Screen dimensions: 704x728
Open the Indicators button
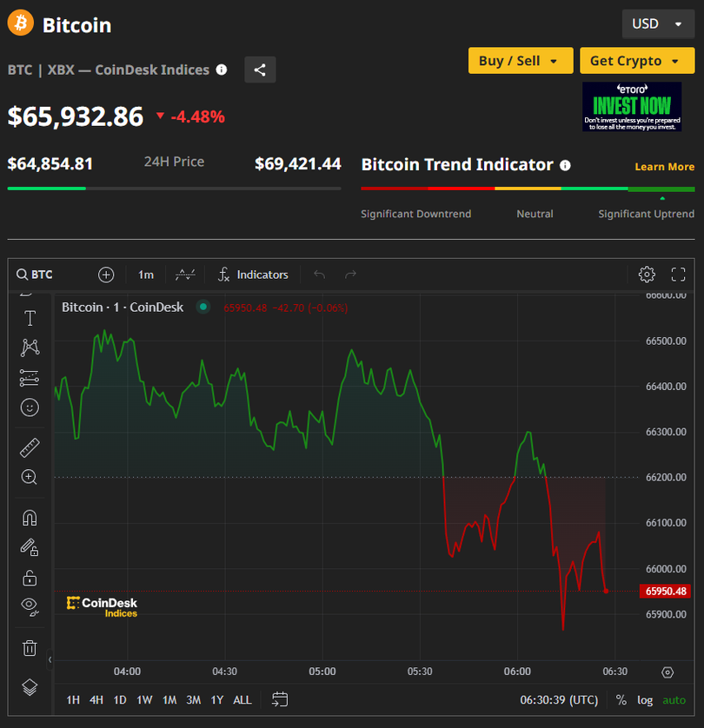pyautogui.click(x=252, y=275)
